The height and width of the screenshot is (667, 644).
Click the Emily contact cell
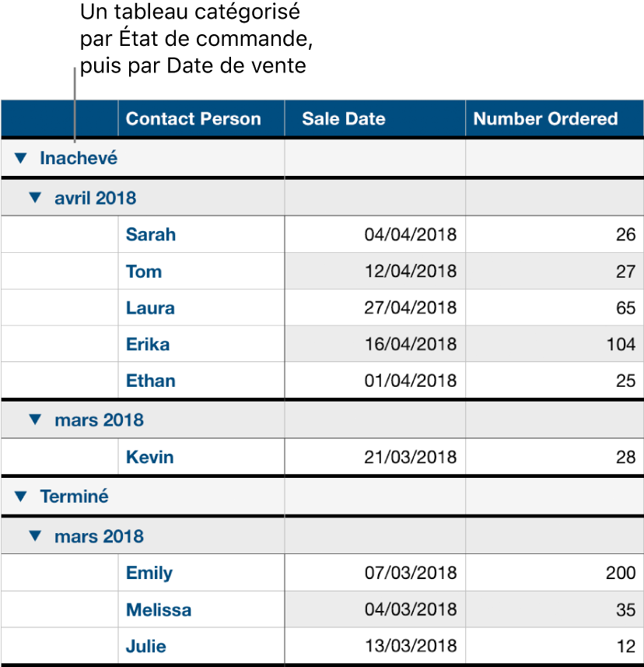[x=149, y=574]
